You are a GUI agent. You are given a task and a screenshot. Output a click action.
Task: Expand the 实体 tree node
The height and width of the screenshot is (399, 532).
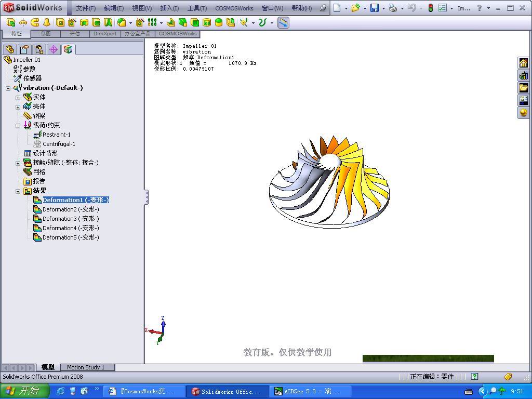[18, 98]
